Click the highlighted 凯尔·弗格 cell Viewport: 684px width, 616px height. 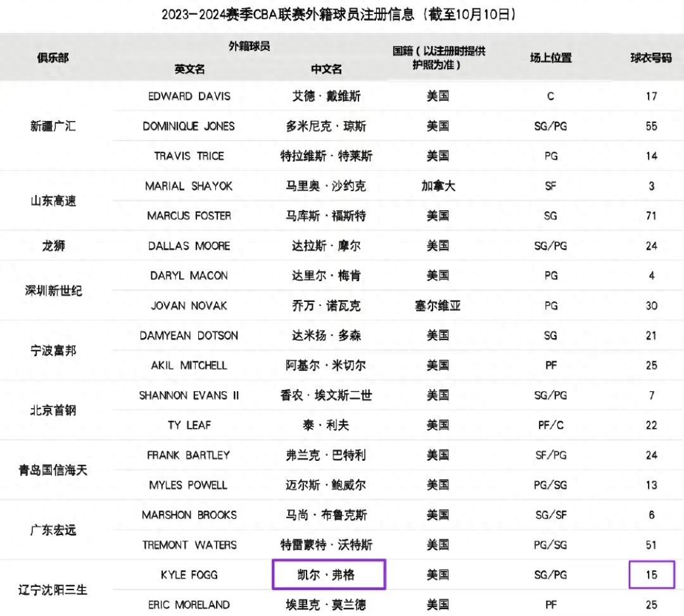click(329, 575)
